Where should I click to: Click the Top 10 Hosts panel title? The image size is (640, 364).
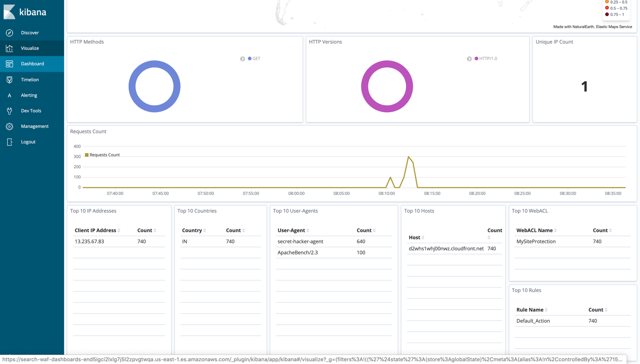(x=419, y=211)
